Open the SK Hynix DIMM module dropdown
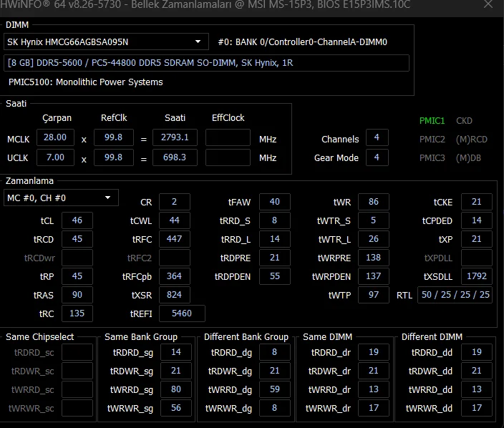504x428 pixels. (x=106, y=42)
